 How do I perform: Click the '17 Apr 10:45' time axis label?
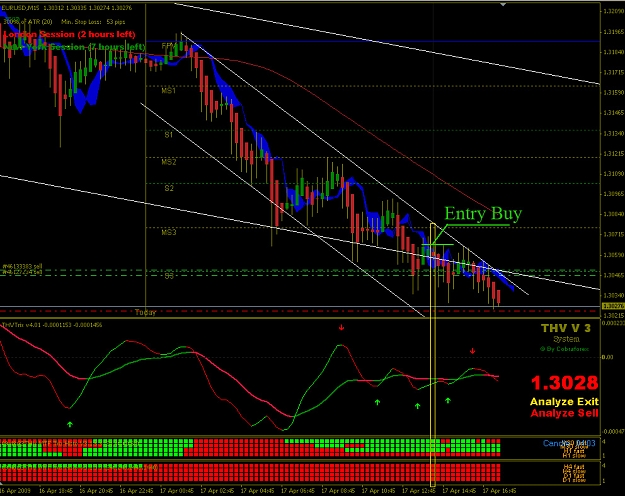[x=378, y=490]
